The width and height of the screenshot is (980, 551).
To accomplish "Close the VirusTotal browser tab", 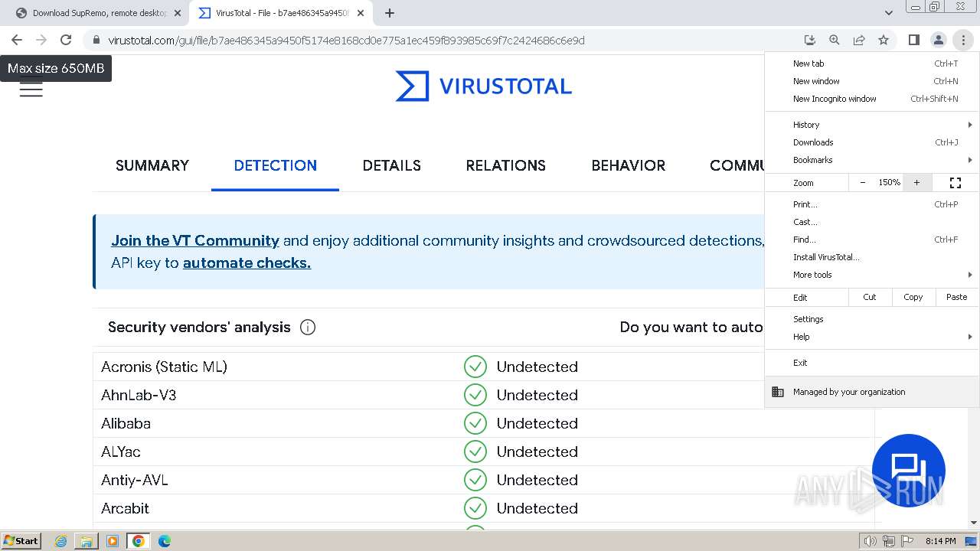I will [361, 13].
